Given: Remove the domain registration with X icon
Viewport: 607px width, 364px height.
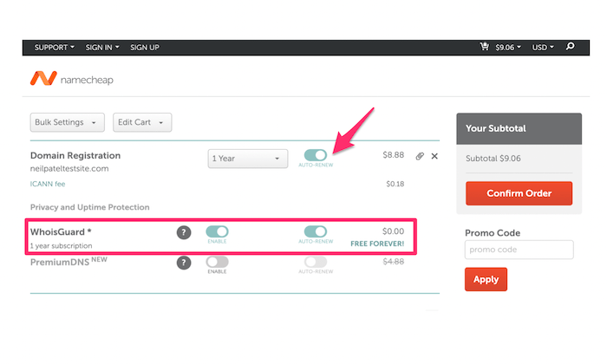Looking at the screenshot, I should coord(434,156).
